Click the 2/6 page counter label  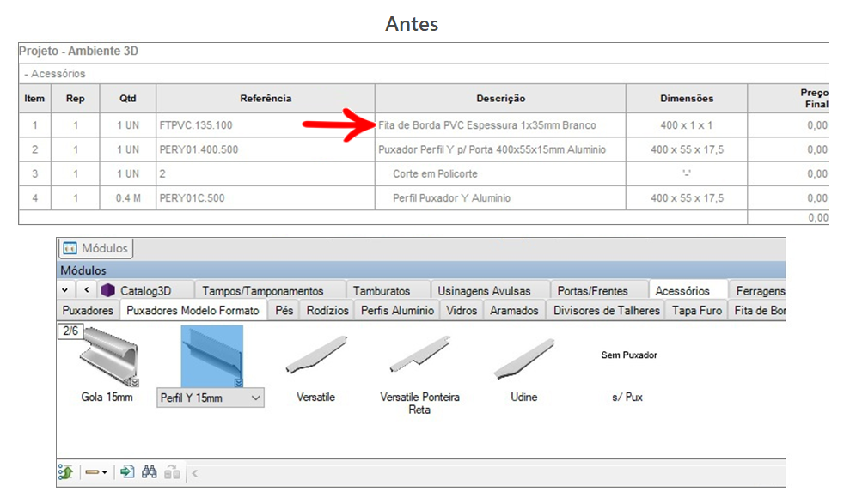click(x=70, y=331)
